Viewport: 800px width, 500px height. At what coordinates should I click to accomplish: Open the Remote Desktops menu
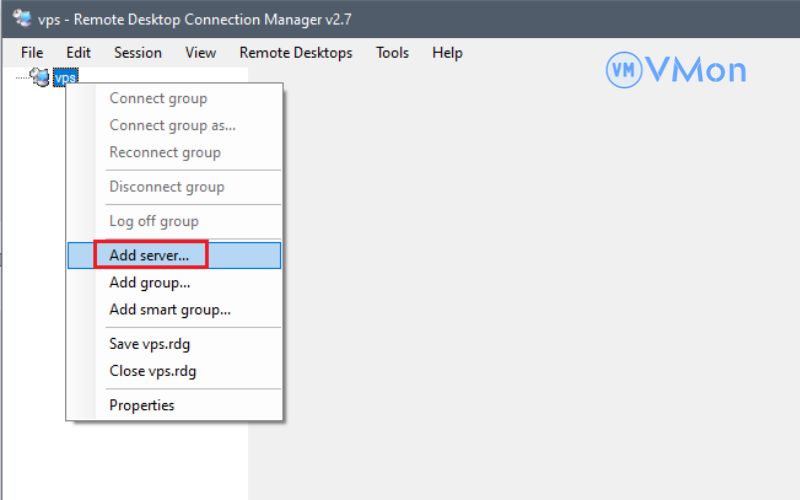click(x=296, y=53)
